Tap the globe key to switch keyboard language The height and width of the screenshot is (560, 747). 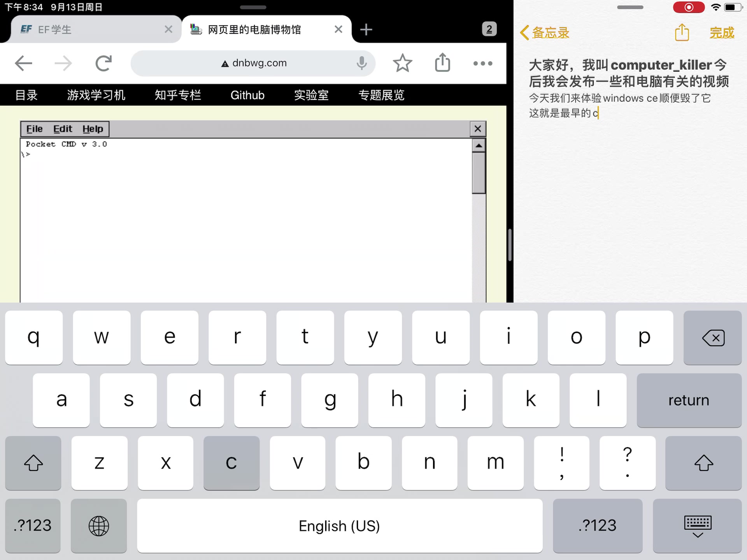click(98, 526)
